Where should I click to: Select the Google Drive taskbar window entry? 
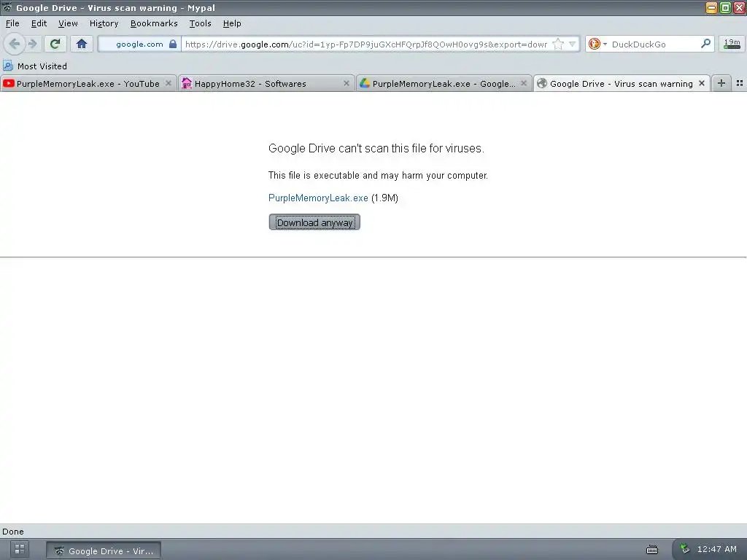tap(104, 551)
